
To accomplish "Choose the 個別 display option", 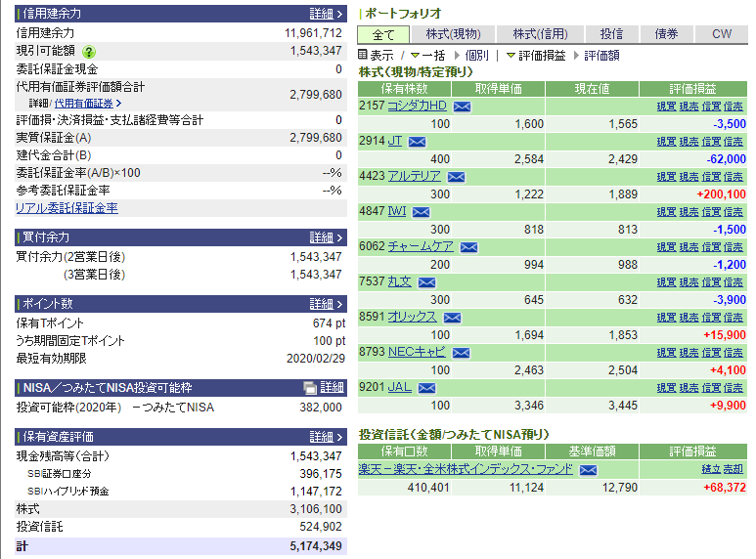I will (x=477, y=56).
